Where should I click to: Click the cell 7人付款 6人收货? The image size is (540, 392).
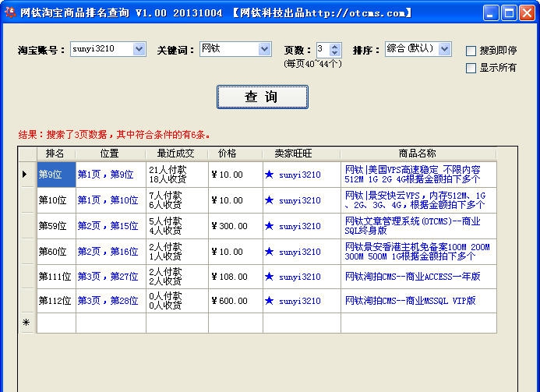177,200
